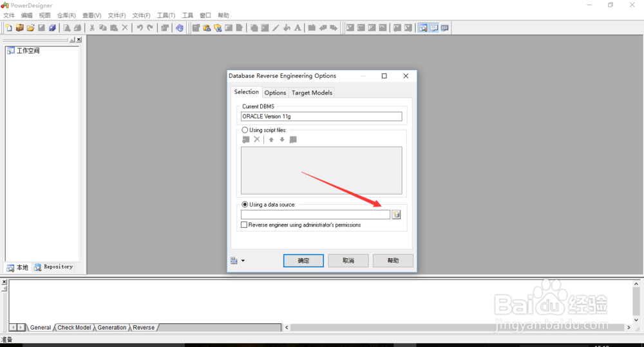The image size is (644, 347).
Task: Click the Print toolbar icon
Action: pyautogui.click(x=77, y=28)
